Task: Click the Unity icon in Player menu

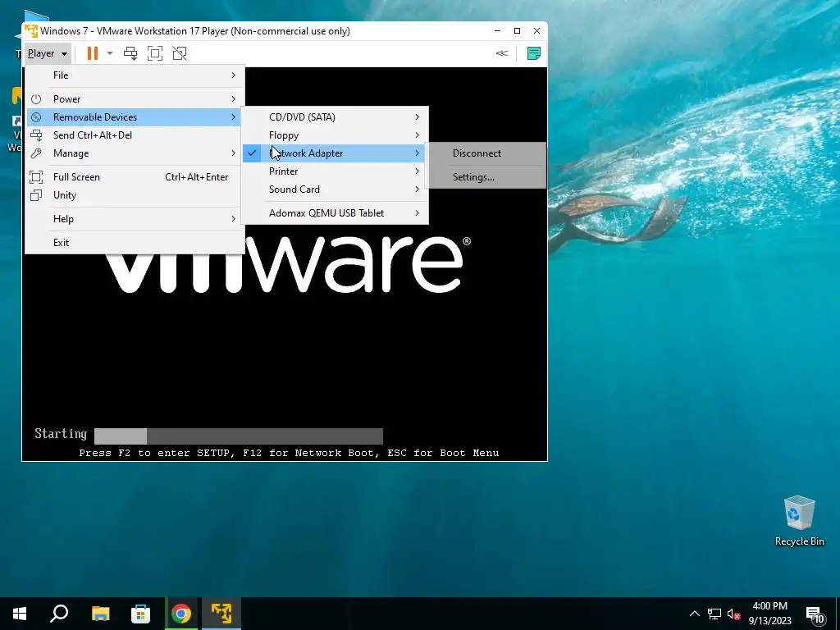Action: (x=36, y=195)
